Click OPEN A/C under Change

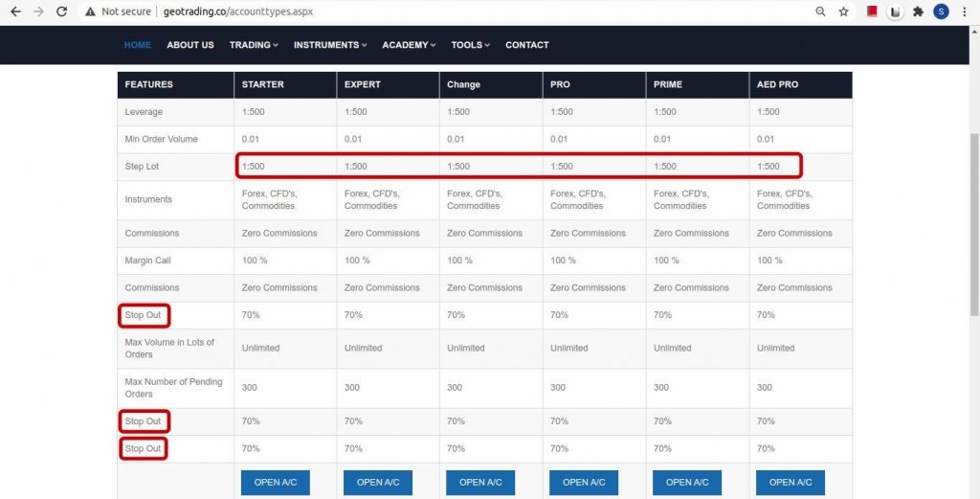pos(480,482)
